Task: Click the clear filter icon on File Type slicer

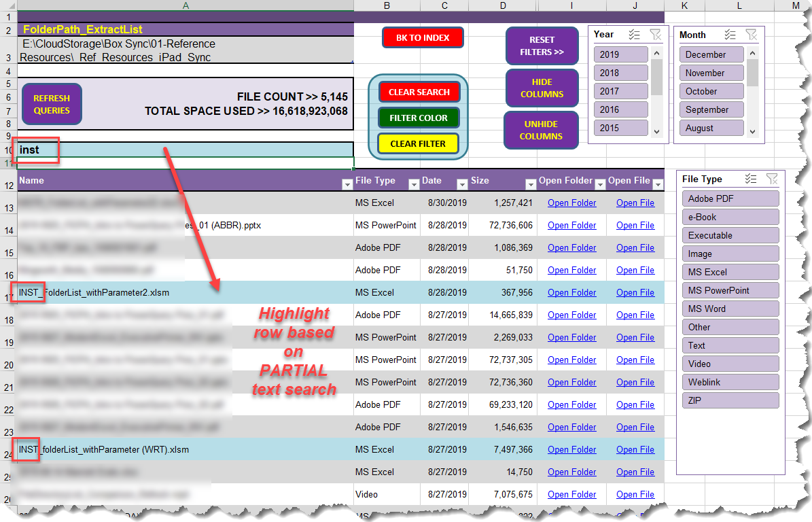Action: 773,179
